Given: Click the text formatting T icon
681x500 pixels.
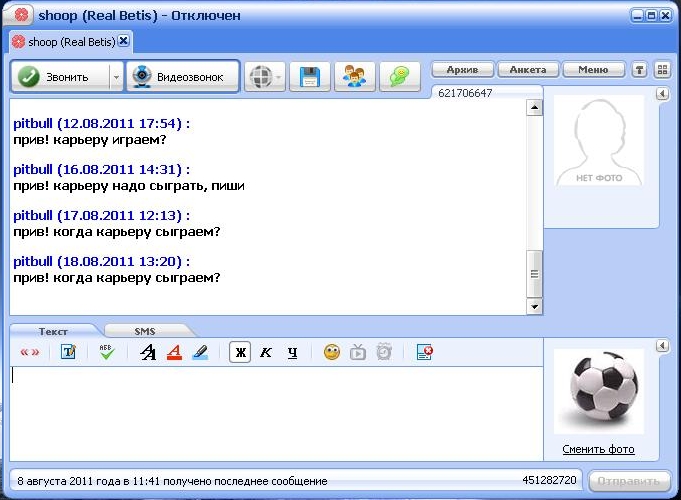Looking at the screenshot, I should pyautogui.click(x=68, y=352).
